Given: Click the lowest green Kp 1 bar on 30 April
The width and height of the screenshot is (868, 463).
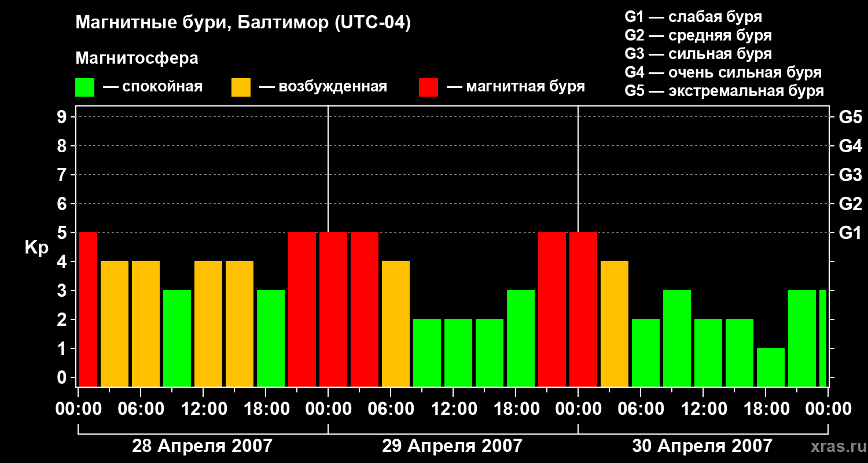Looking at the screenshot, I should pos(771,367).
